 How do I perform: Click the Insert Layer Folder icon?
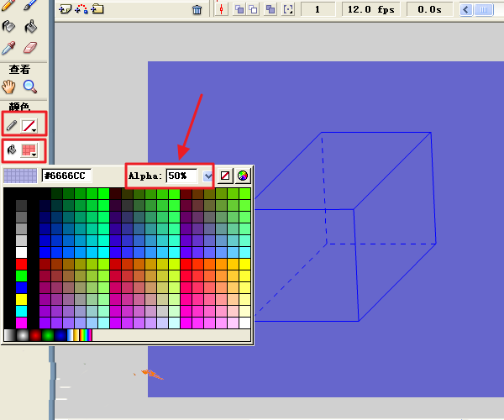click(97, 9)
